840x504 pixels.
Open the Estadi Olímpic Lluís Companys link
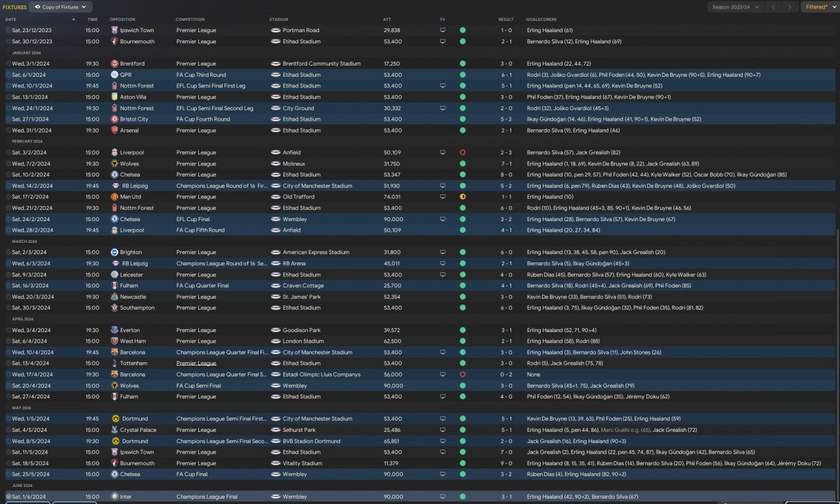[x=322, y=375]
